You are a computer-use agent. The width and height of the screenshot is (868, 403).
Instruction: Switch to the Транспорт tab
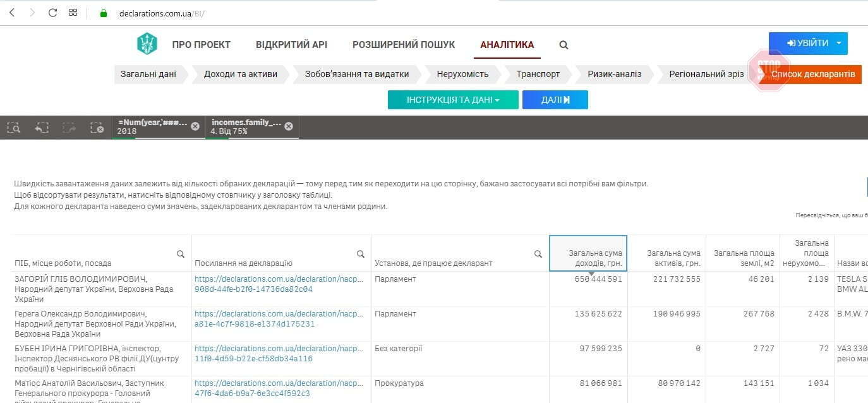pyautogui.click(x=538, y=74)
